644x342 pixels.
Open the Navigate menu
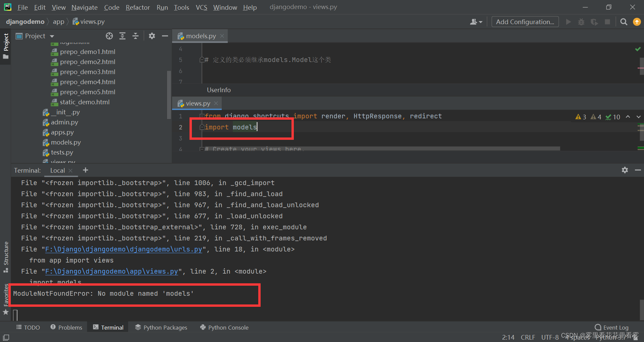point(84,7)
